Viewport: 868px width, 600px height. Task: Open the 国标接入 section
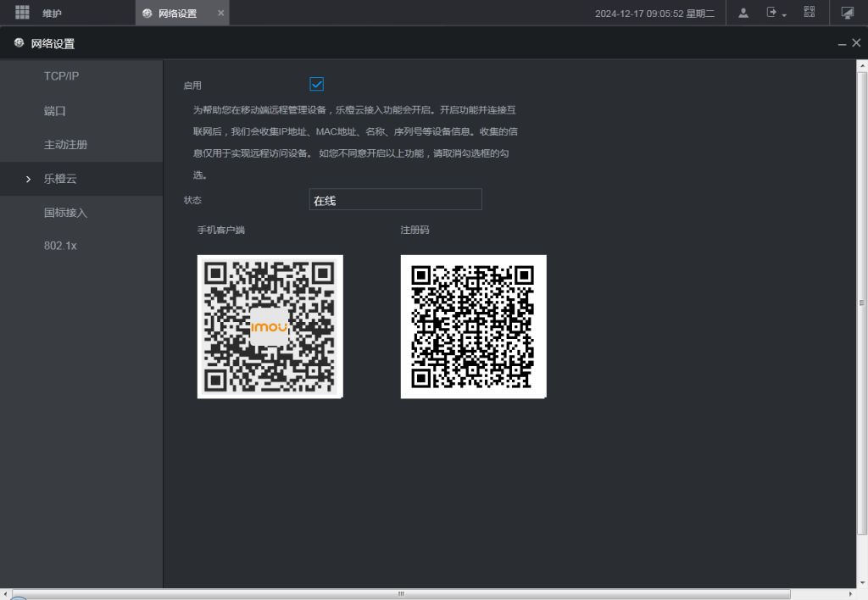[x=65, y=213]
